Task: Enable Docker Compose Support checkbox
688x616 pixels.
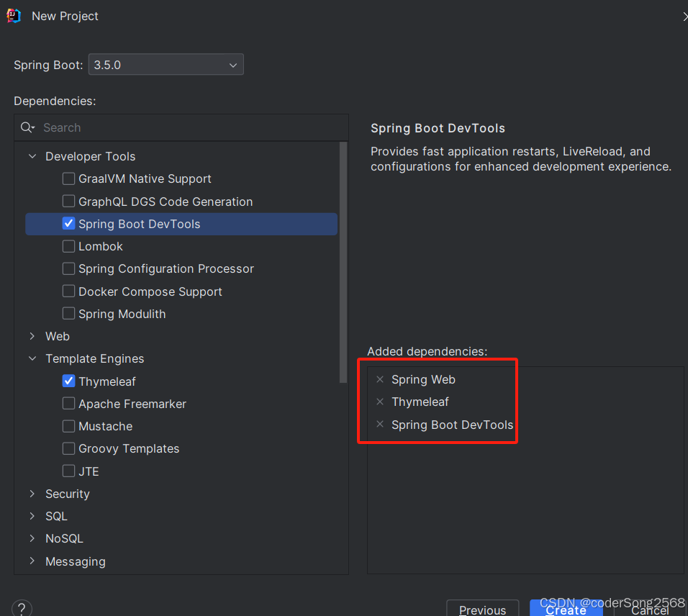Action: (68, 291)
